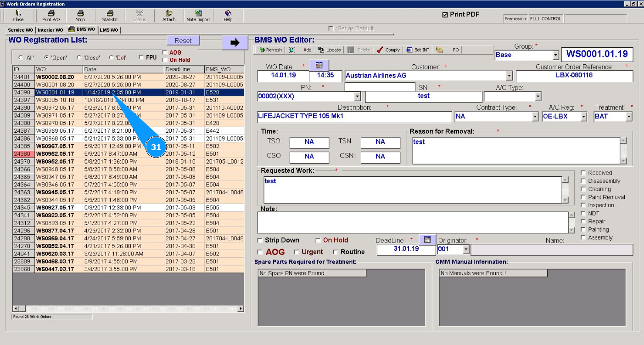Open Help from the toolbar

(228, 16)
